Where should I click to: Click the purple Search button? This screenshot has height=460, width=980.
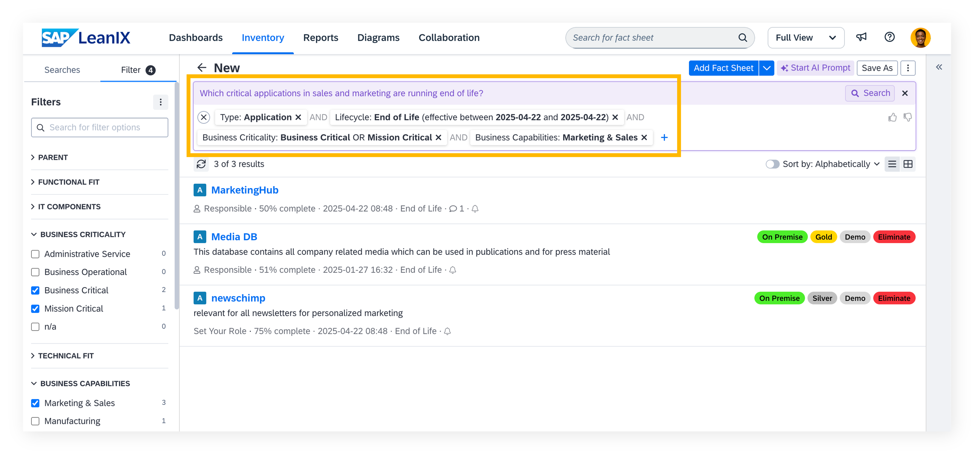(870, 93)
